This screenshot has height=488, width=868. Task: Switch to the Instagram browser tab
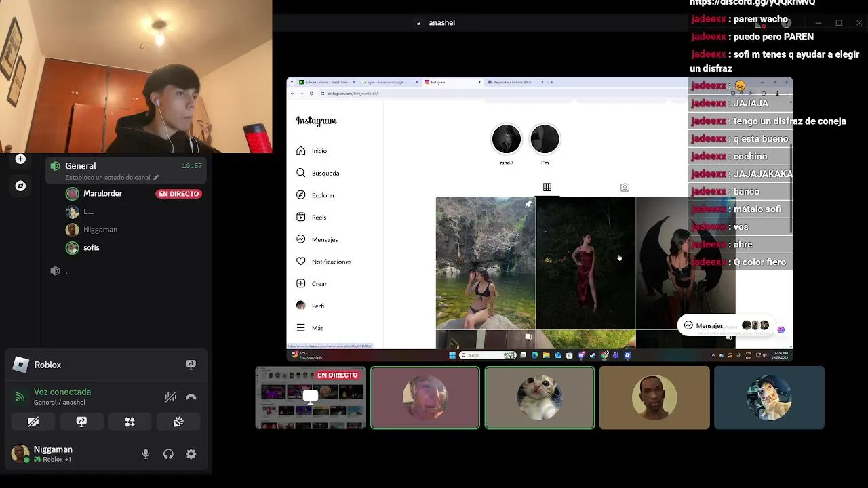point(452,82)
